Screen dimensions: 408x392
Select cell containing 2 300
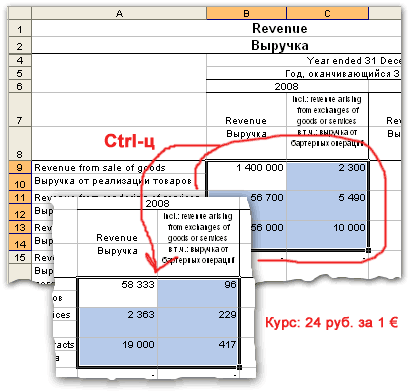point(327,168)
